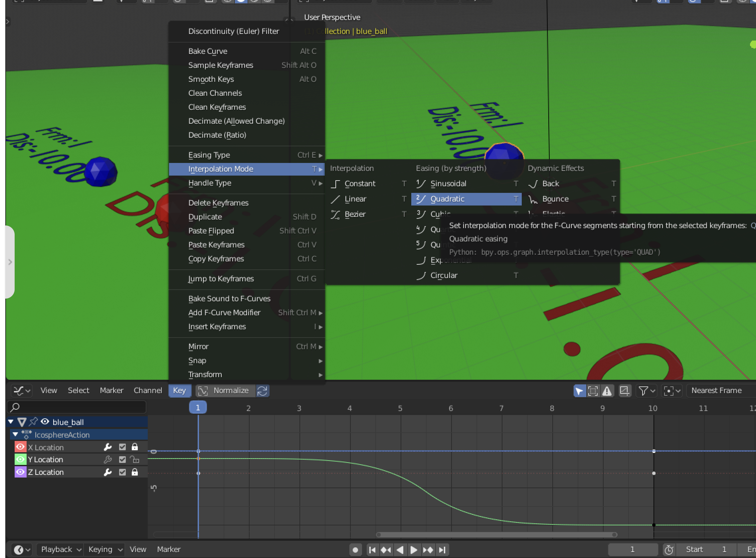756x558 pixels.
Task: Hide the Z Location curve
Action: [x=20, y=472]
